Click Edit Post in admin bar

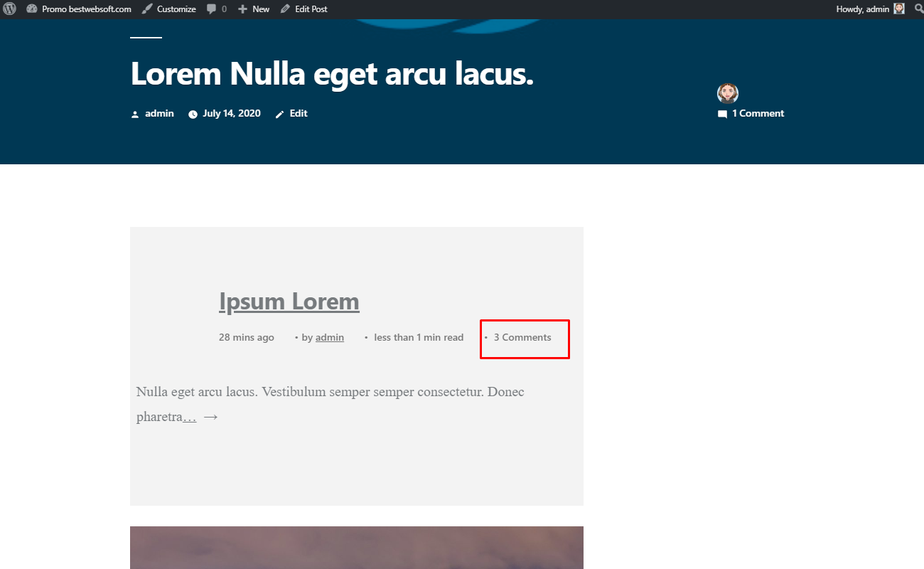pyautogui.click(x=303, y=9)
